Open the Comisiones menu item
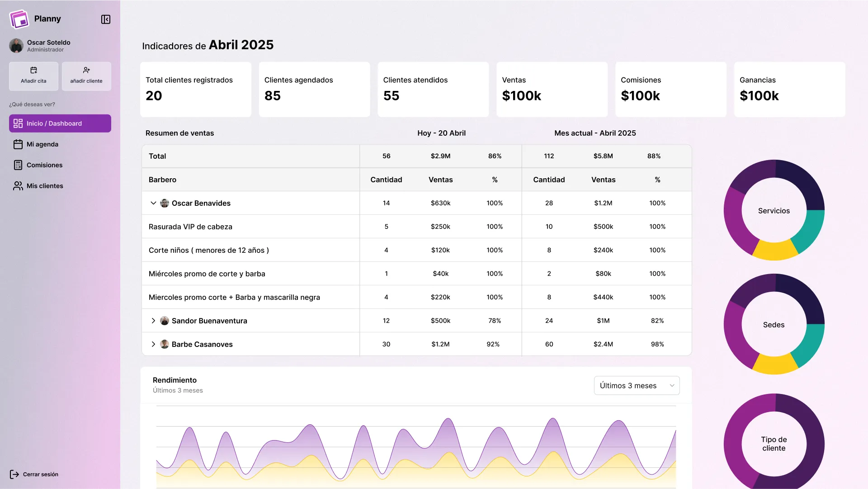Screen dimensions: 868x489 (x=44, y=165)
